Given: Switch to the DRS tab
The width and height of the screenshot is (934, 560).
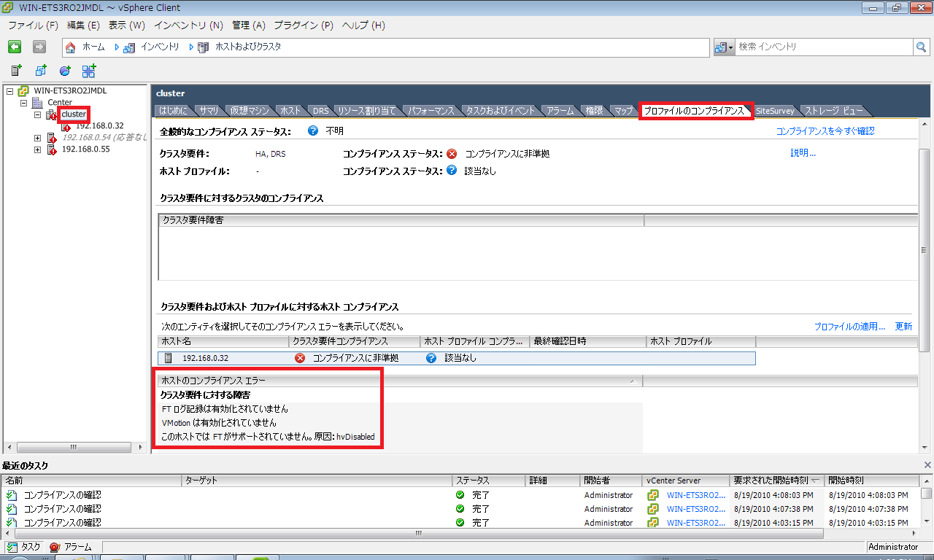Looking at the screenshot, I should pyautogui.click(x=320, y=111).
